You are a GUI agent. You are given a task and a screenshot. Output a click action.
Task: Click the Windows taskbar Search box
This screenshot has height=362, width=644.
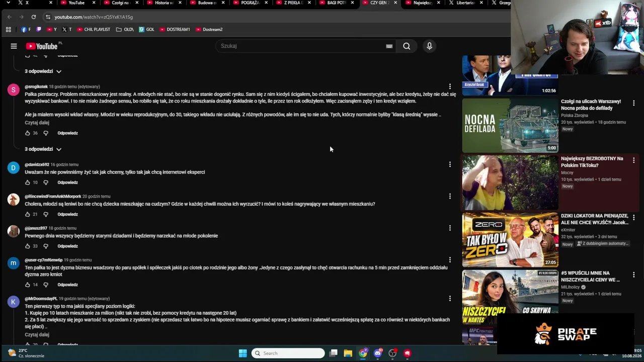pos(288,353)
